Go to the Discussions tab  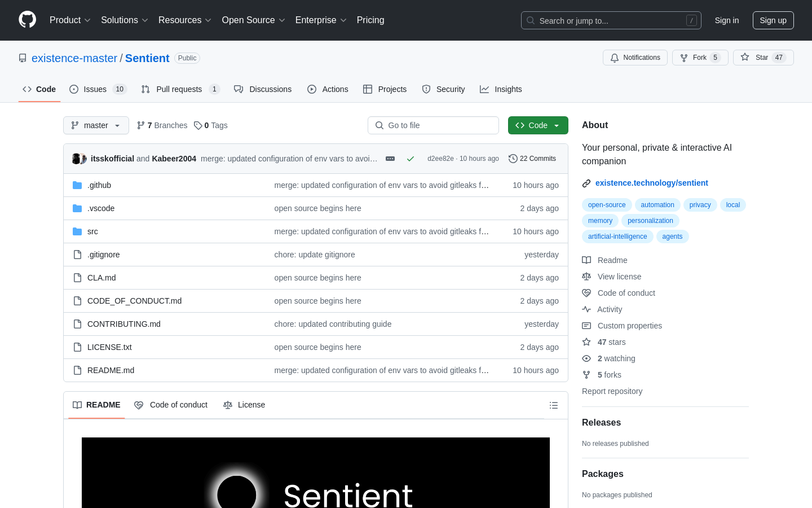263,89
